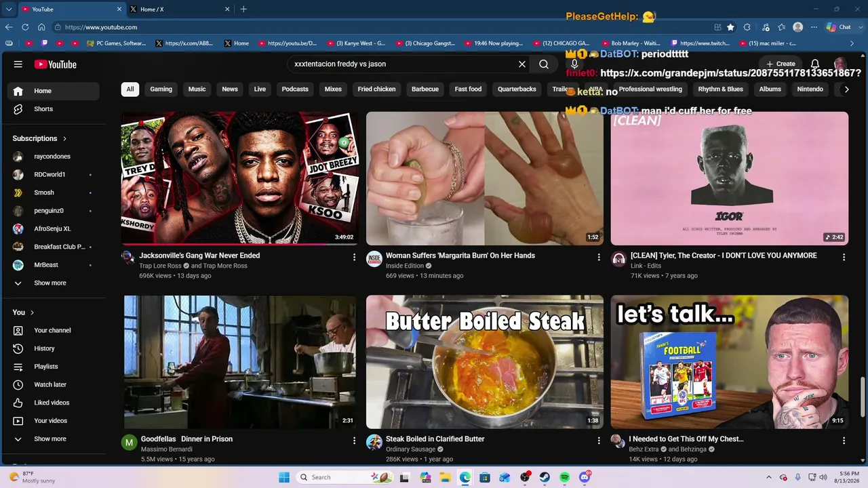Open options for Goodfellas Dinner in Prison video
The height and width of the screenshot is (488, 868).
(x=354, y=441)
